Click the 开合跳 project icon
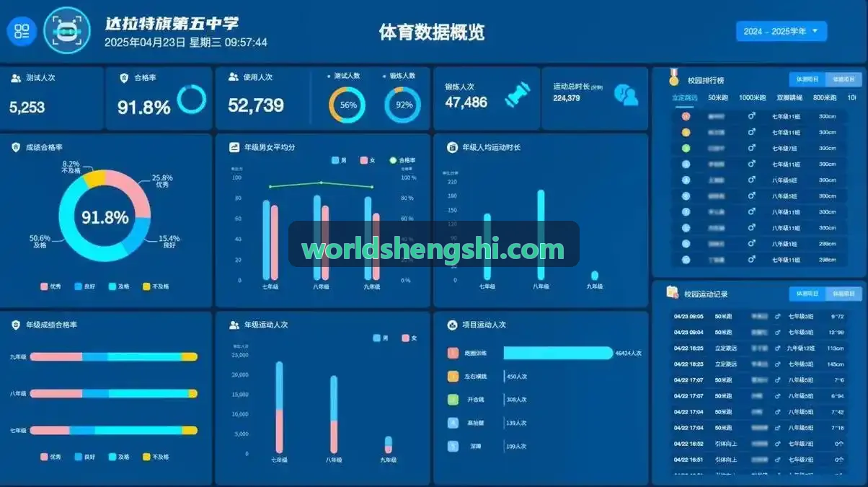The width and height of the screenshot is (868, 487). [453, 399]
